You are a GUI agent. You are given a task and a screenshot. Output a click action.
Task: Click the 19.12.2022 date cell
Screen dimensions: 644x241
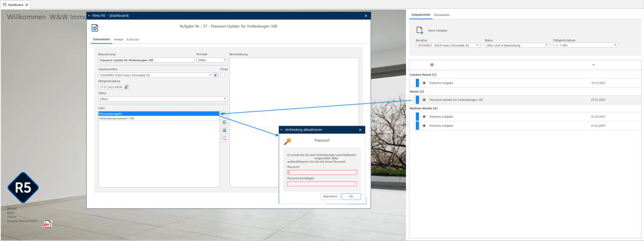tap(598, 83)
